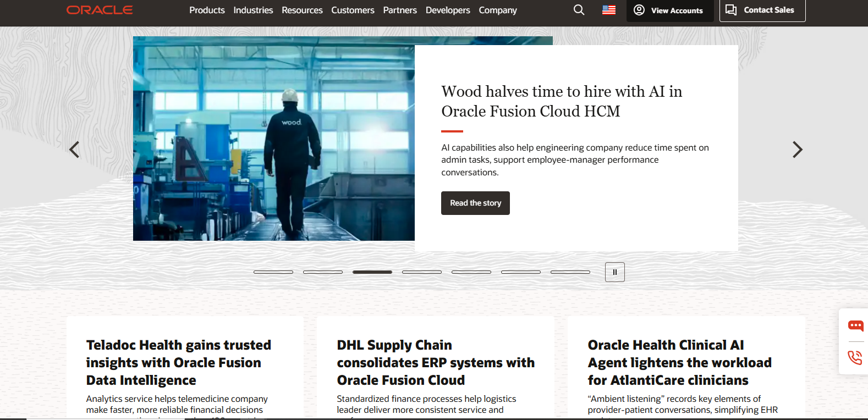
Task: Pause the carousel autoplay
Action: click(x=615, y=272)
